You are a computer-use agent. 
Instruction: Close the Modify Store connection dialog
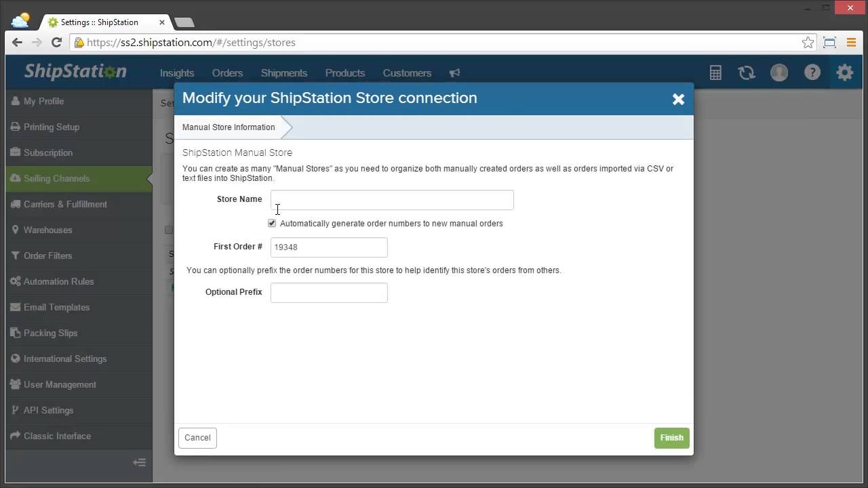point(678,99)
